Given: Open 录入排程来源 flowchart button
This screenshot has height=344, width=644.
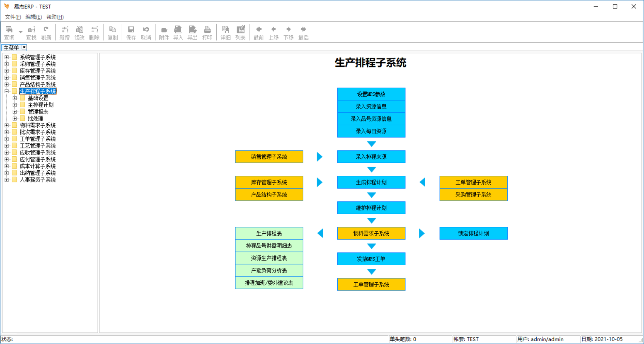Looking at the screenshot, I should point(371,157).
